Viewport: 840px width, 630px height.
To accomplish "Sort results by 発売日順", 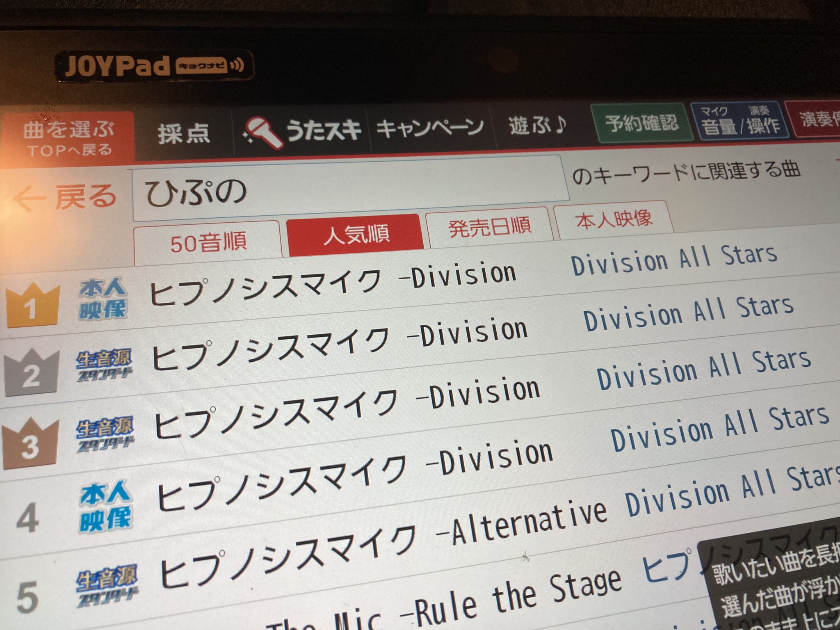I will pos(489,226).
